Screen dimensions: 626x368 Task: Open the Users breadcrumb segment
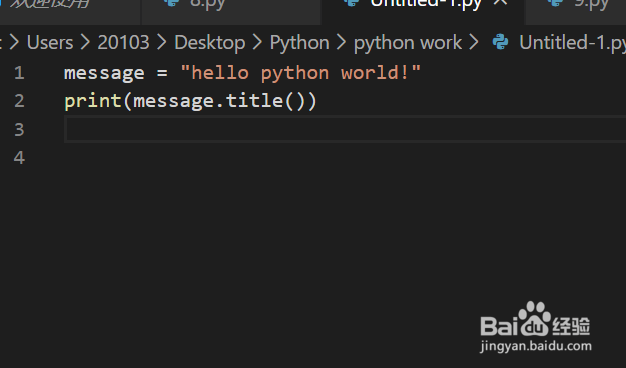tap(50, 42)
